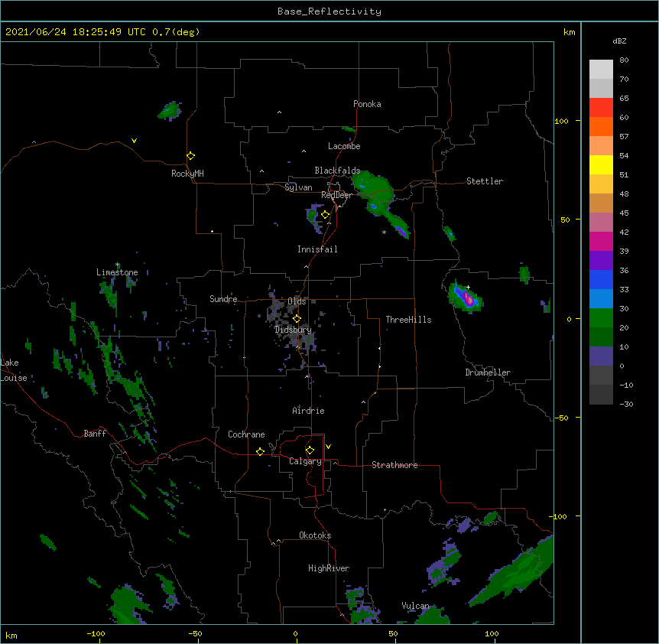
Task: Click the ThreeHills label
Action: pos(408,320)
